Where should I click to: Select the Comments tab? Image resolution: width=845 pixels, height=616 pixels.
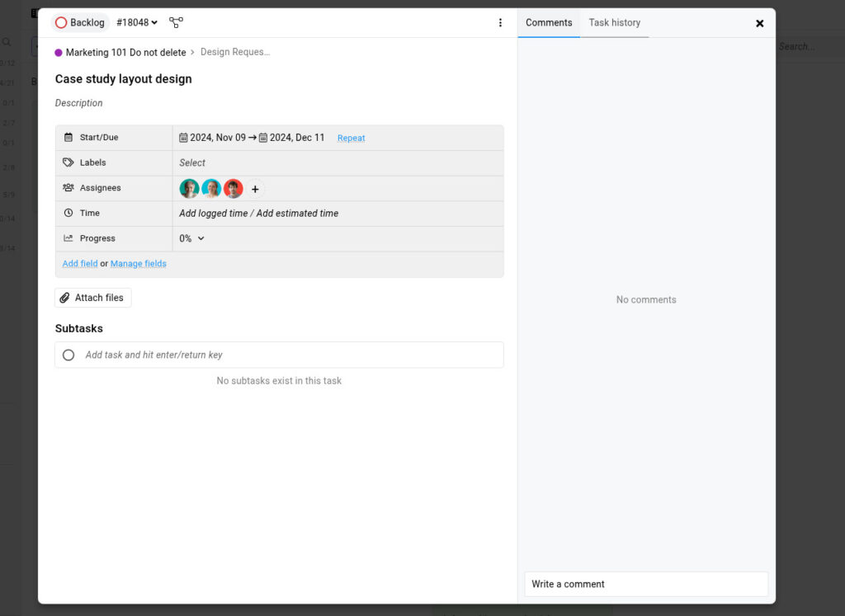pyautogui.click(x=549, y=23)
